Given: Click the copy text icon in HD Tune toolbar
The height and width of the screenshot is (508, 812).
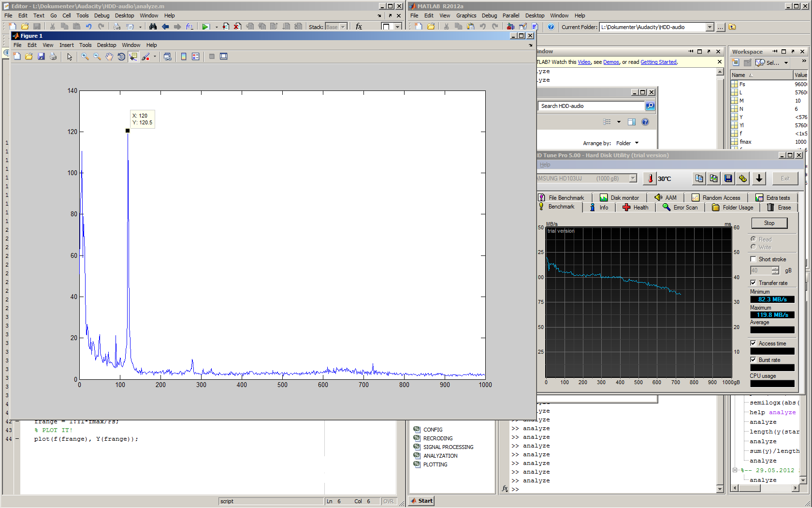Looking at the screenshot, I should pyautogui.click(x=699, y=179).
